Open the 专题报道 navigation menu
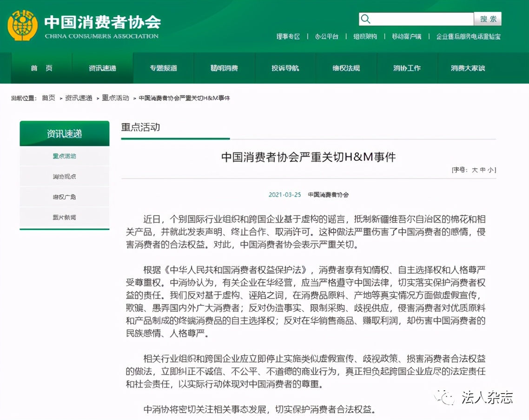The image size is (529, 420). point(163,68)
